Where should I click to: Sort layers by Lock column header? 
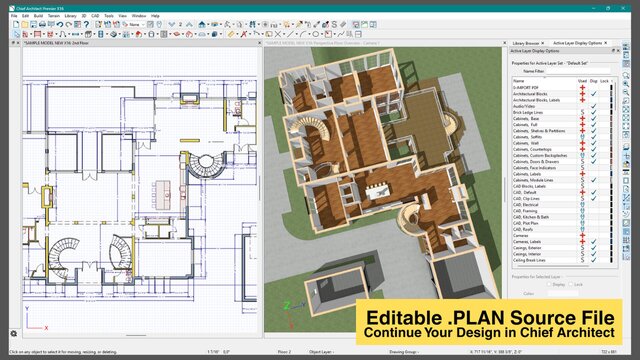(604, 81)
